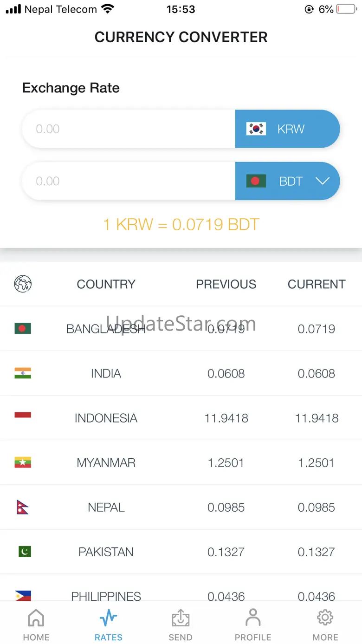Select the Bangladesh rate row

(181, 329)
